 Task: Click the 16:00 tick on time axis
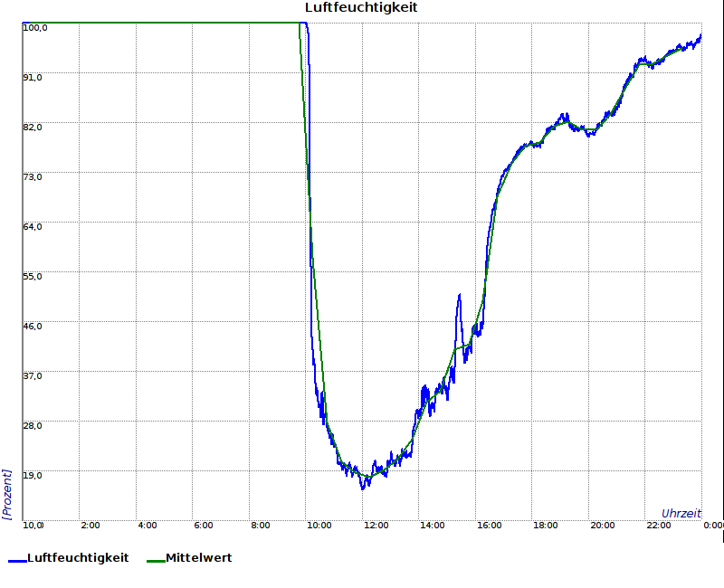tap(489, 525)
